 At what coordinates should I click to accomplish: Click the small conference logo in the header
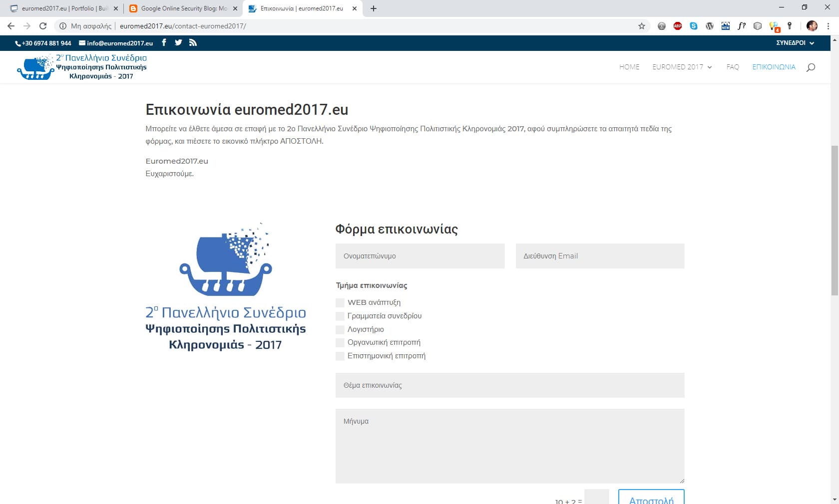click(x=82, y=67)
